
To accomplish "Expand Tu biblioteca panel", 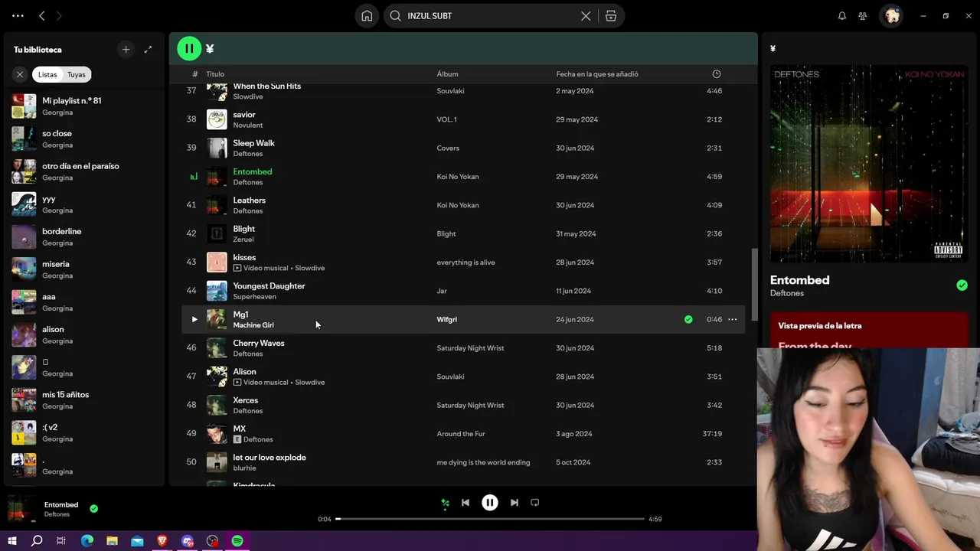I will (148, 50).
